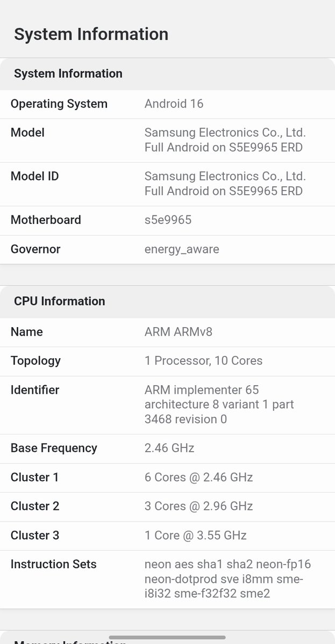Click the Base Frequency label

pos(54,448)
